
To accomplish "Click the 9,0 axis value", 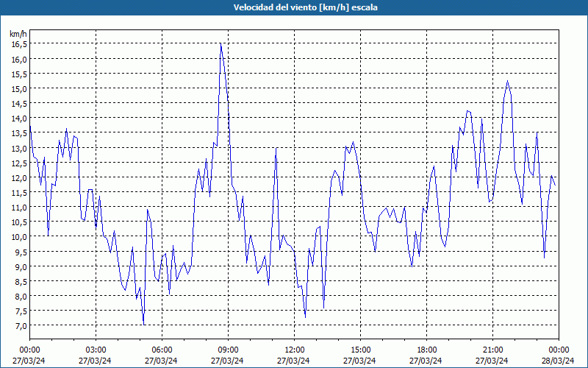I will coord(21,266).
